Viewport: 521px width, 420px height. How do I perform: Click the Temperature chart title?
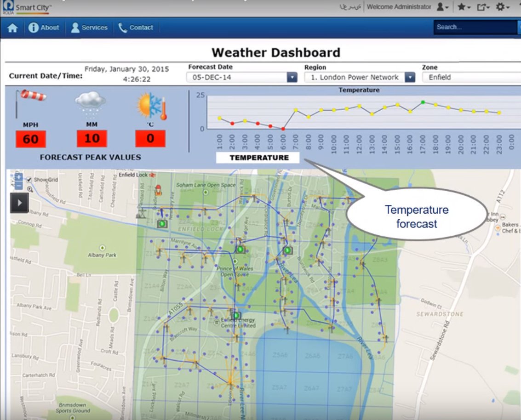pyautogui.click(x=359, y=90)
